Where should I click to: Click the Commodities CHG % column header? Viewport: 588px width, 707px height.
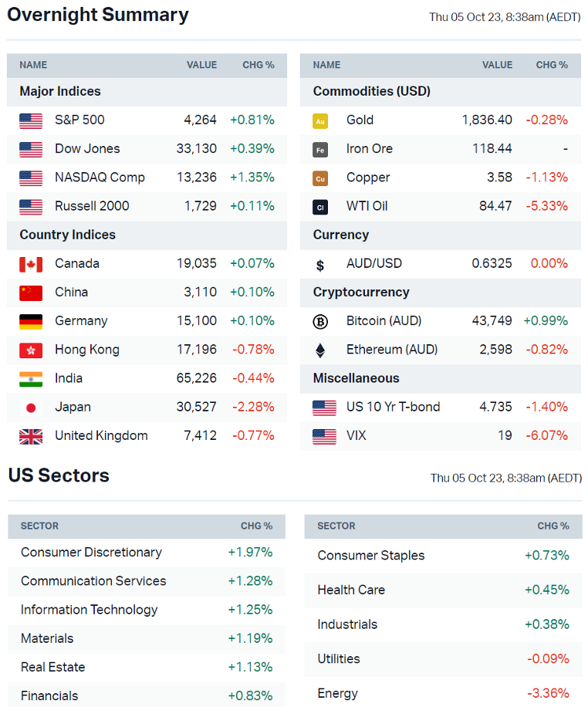click(x=552, y=65)
